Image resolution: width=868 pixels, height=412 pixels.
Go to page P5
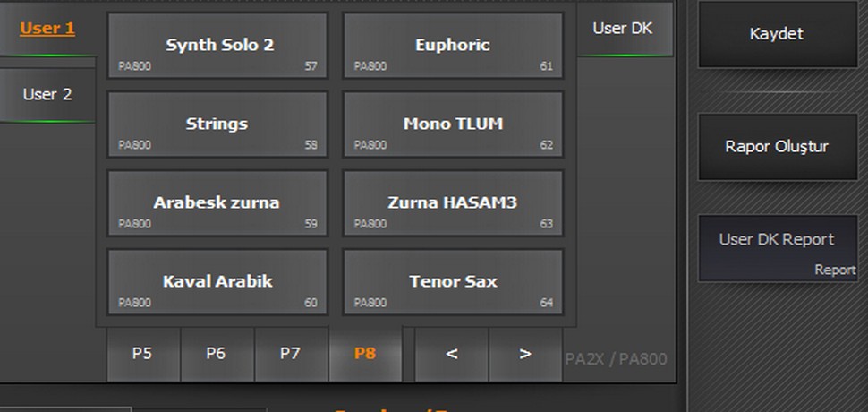(142, 354)
